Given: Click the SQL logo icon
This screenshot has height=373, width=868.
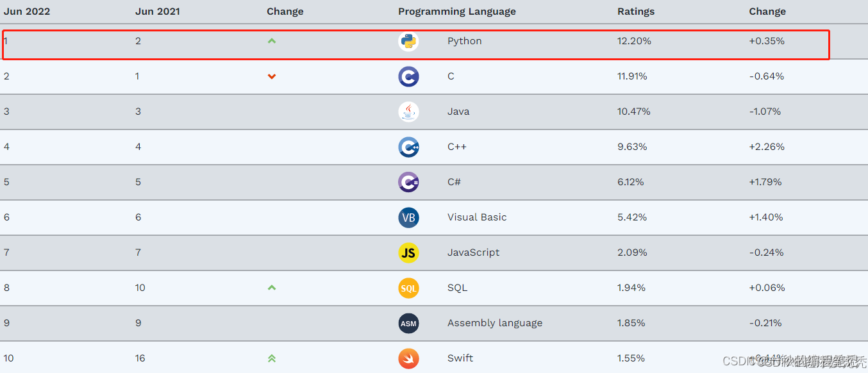Looking at the screenshot, I should click(408, 288).
